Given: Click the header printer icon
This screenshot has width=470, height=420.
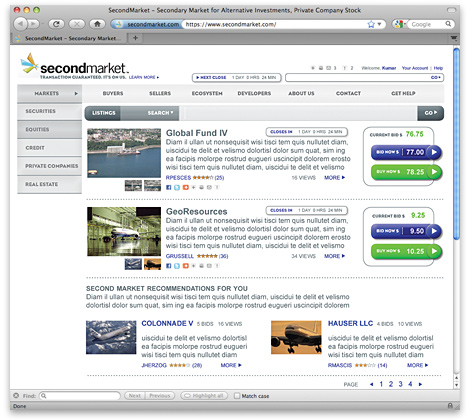Looking at the screenshot, I should coord(321,68).
